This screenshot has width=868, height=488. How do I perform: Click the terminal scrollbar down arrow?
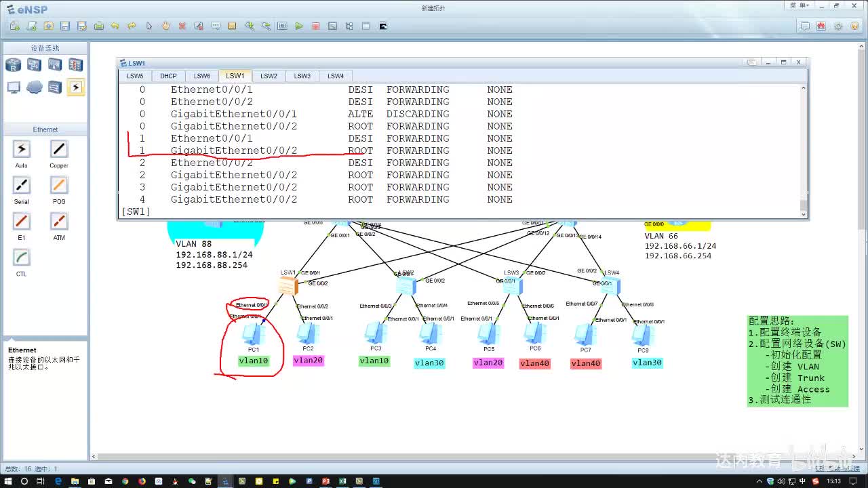coord(804,213)
